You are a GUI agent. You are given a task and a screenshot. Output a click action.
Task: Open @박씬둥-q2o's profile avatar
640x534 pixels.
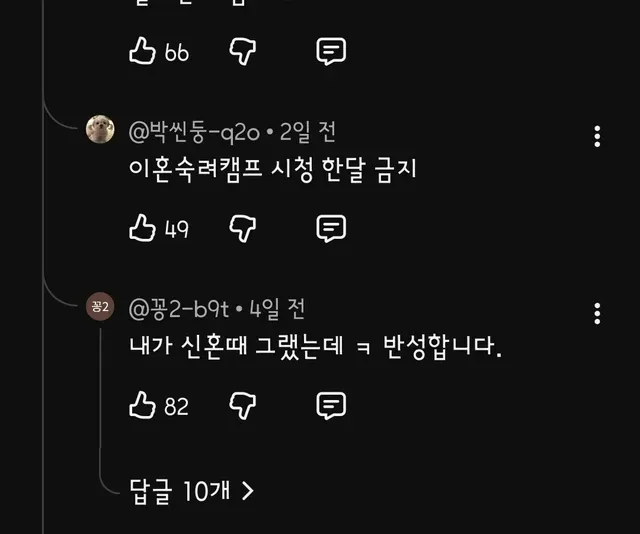101,130
